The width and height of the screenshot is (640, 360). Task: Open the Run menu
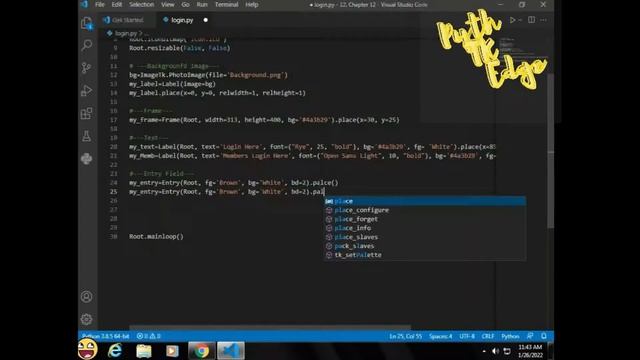coord(202,4)
